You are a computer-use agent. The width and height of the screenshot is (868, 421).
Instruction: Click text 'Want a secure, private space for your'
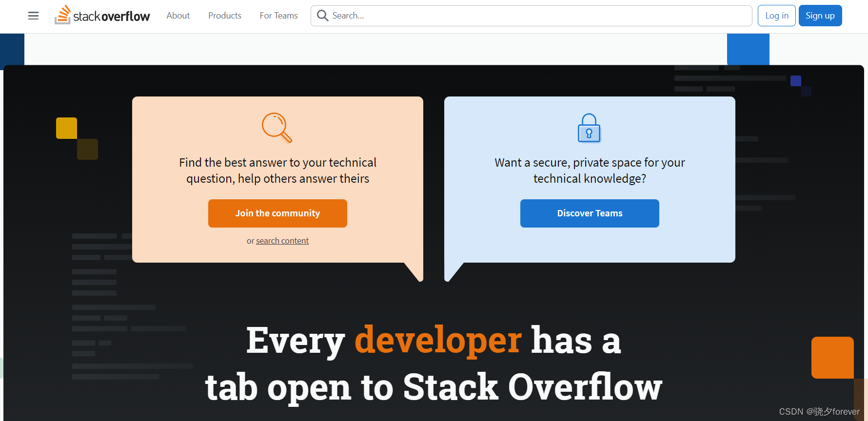(590, 162)
